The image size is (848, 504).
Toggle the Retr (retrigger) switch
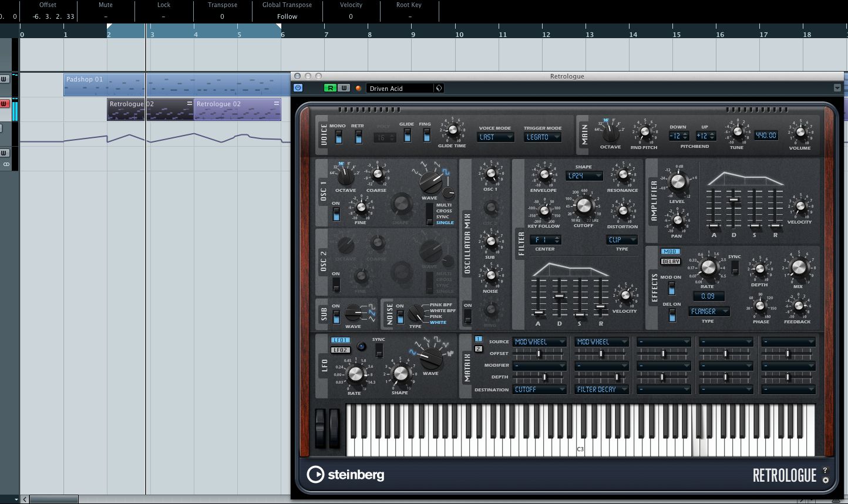click(x=358, y=137)
